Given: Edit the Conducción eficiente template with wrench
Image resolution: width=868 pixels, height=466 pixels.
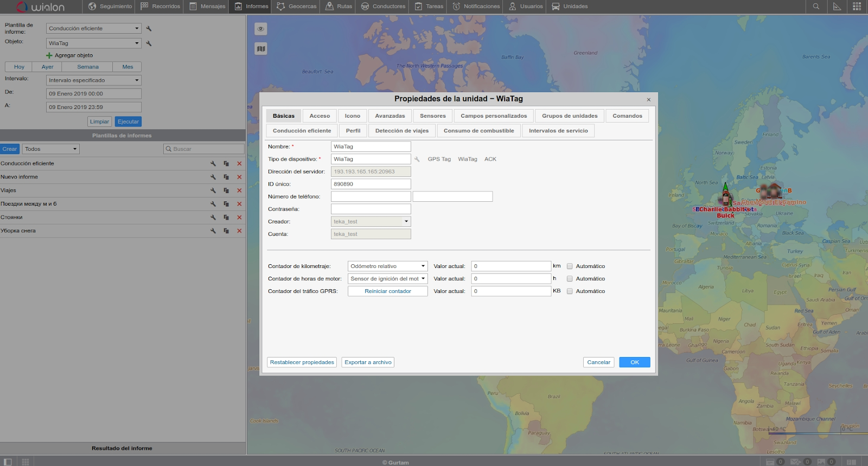Looking at the screenshot, I should coord(213,163).
